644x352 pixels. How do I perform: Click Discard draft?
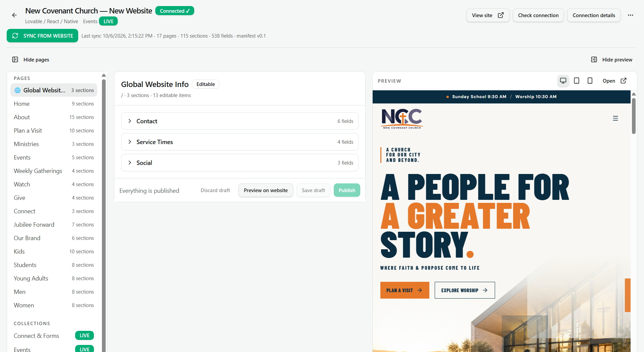pos(215,190)
